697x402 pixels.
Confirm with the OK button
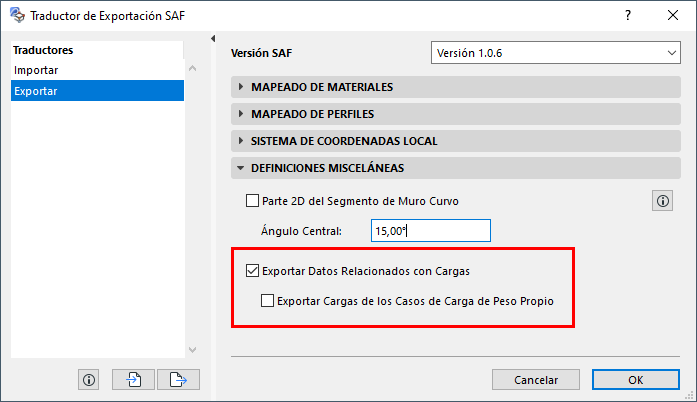(x=635, y=380)
